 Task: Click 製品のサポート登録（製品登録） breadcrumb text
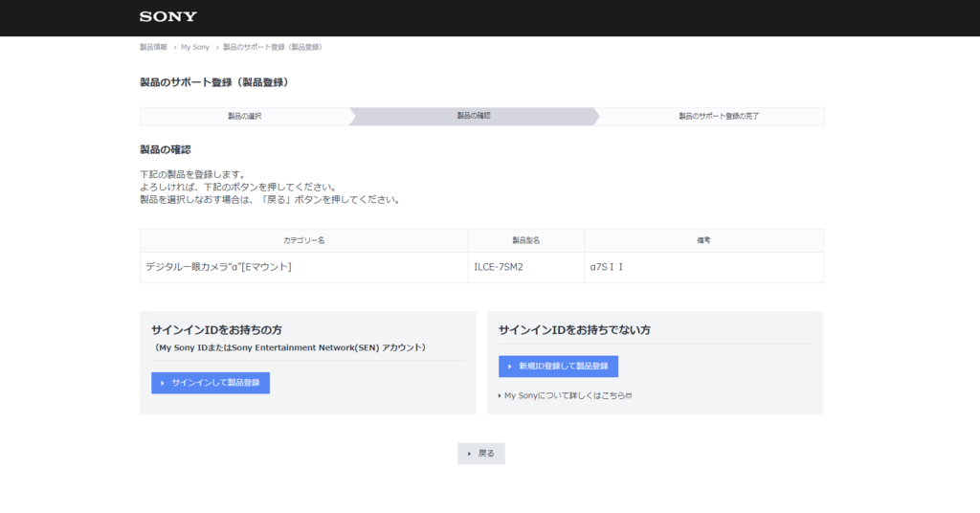point(274,48)
